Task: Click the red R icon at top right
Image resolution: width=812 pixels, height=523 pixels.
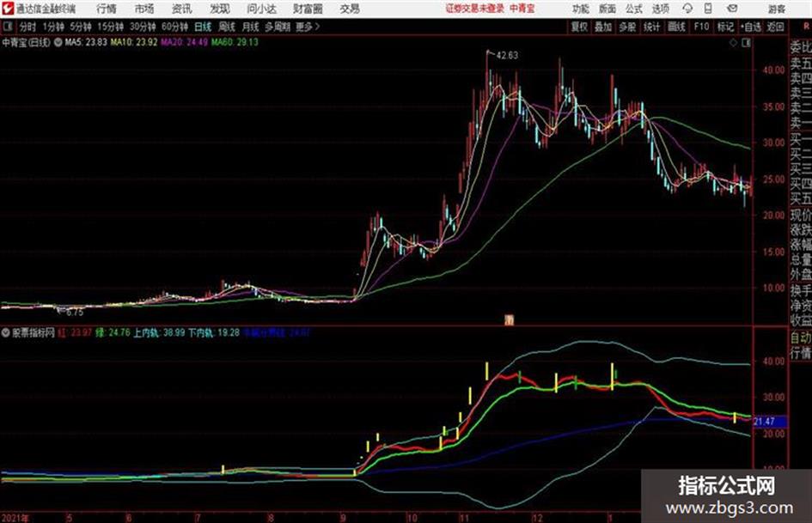Action: pos(806,27)
